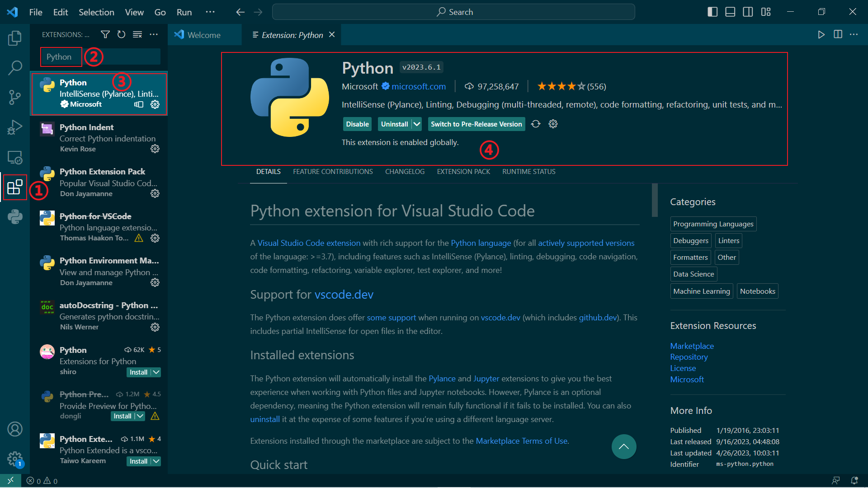Image resolution: width=868 pixels, height=488 pixels.
Task: Expand the Uninstall dropdown arrow
Action: 416,124
